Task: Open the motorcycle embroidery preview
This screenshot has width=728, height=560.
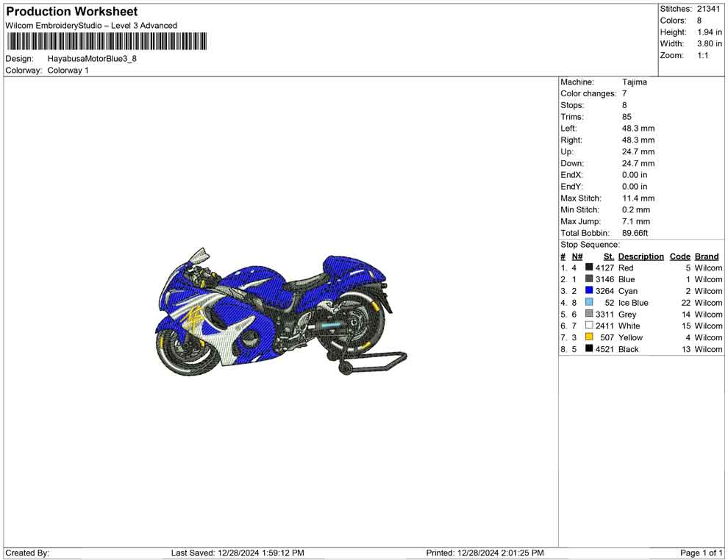Action: 279,316
